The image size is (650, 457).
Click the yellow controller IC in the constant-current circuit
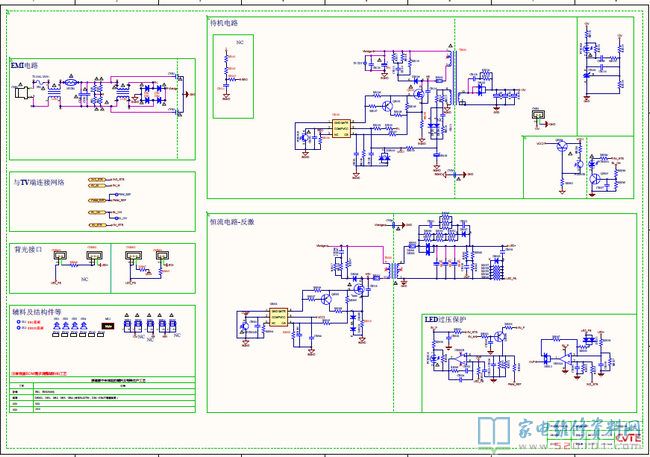[x=278, y=317]
